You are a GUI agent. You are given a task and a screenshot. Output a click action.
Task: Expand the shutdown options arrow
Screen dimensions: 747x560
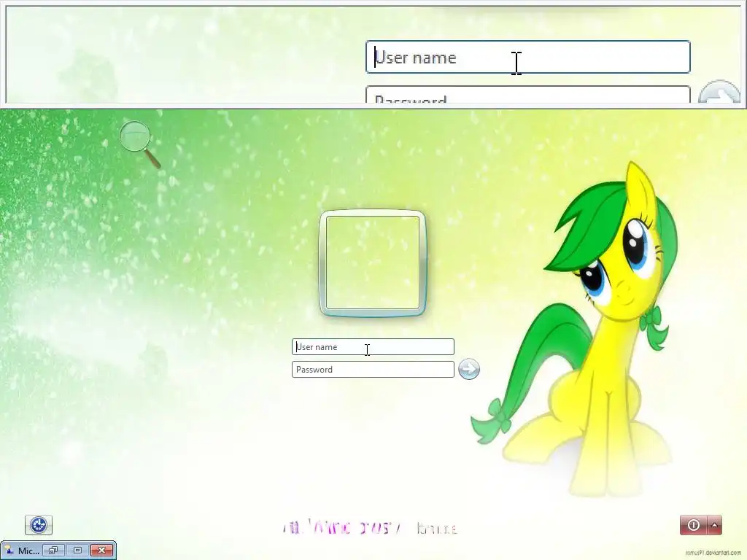(715, 525)
